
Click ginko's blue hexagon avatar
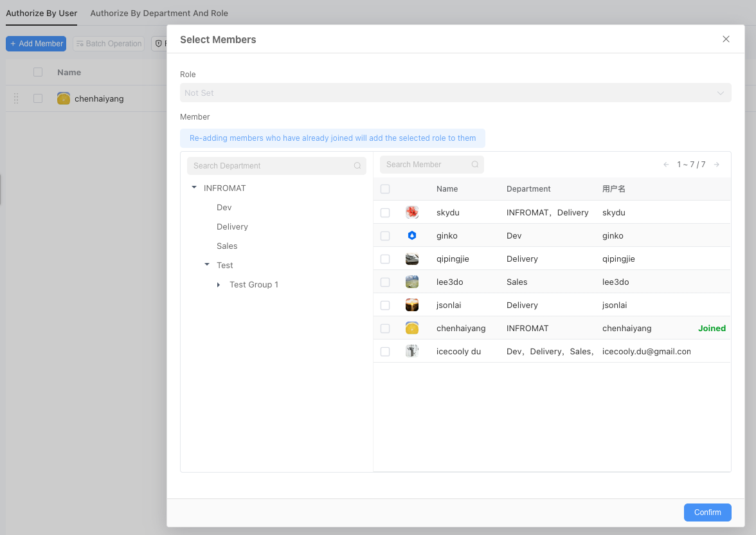412,236
